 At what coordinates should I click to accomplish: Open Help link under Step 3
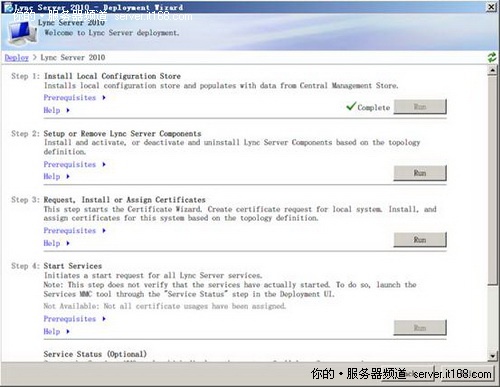(52, 243)
